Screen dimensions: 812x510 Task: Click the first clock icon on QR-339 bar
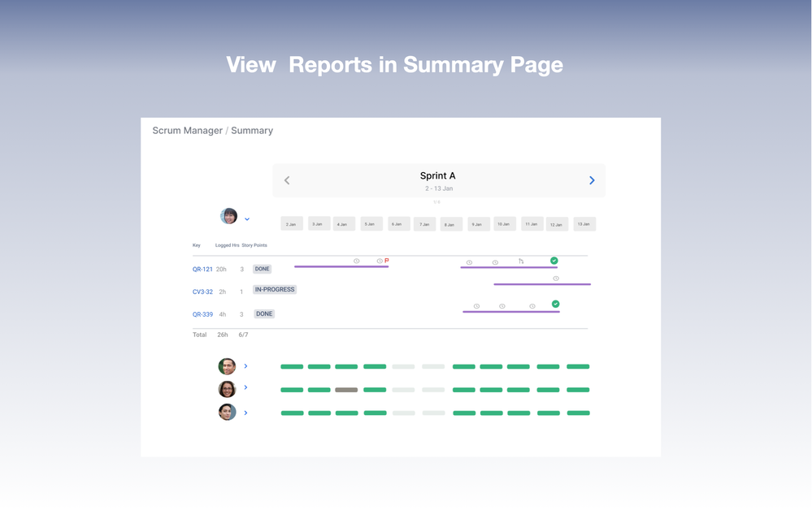point(476,305)
